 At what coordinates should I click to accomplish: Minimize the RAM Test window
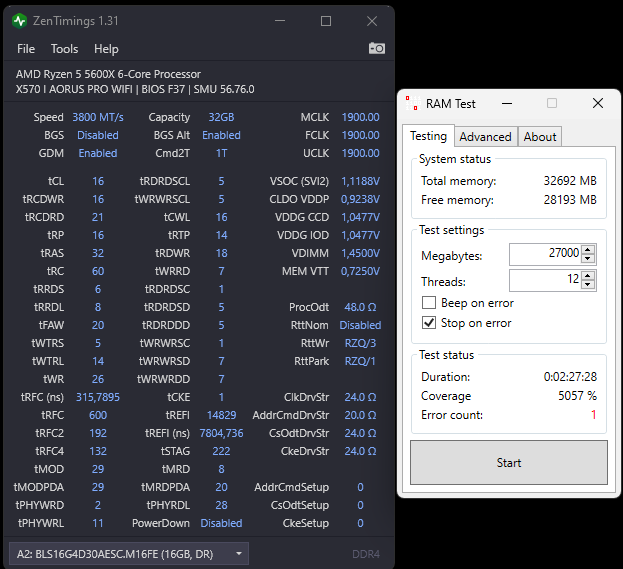pos(507,104)
